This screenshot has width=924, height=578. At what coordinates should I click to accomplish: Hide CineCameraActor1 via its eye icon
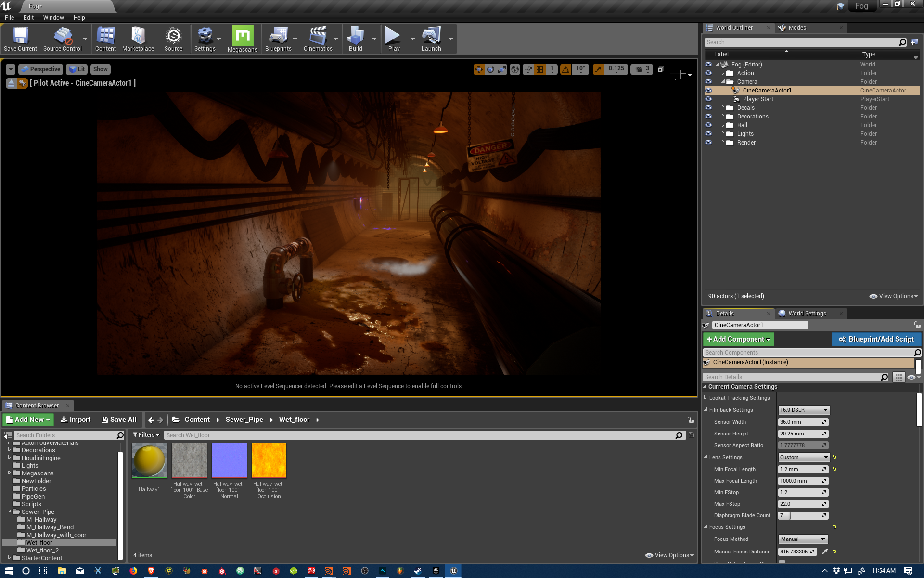[708, 91]
